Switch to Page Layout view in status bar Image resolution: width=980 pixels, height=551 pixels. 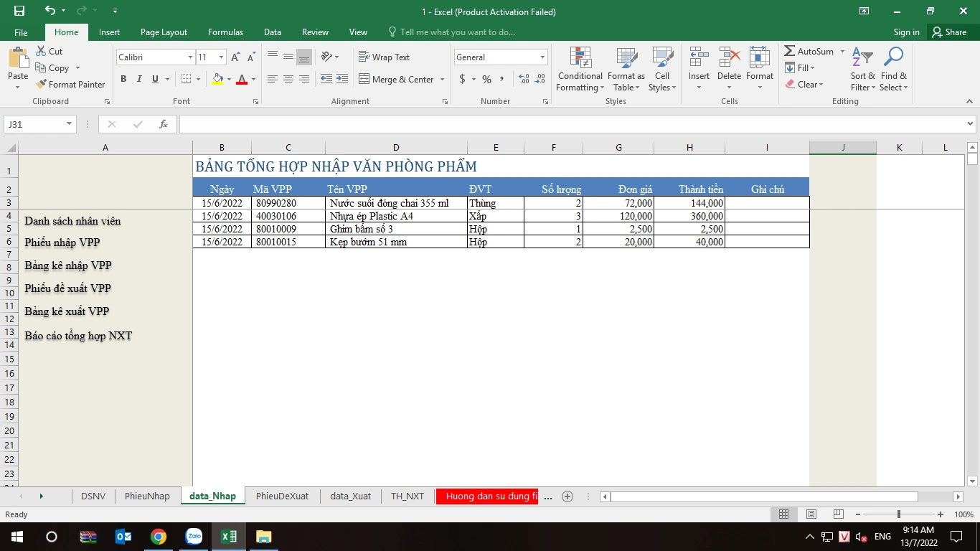coord(811,514)
